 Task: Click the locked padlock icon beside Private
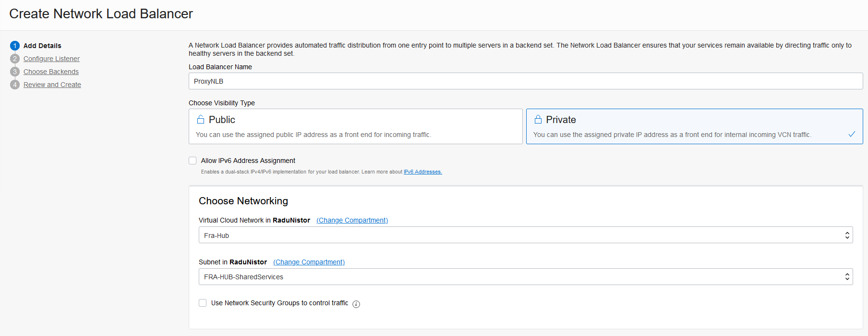[538, 119]
